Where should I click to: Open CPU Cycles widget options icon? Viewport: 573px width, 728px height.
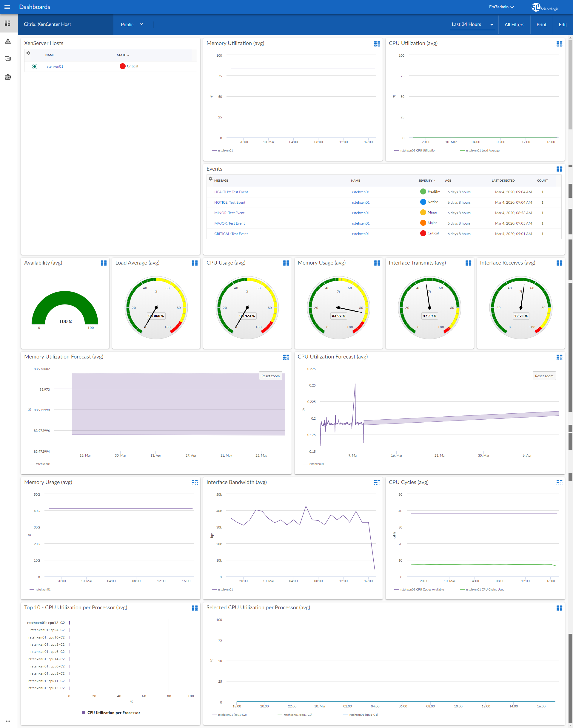pyautogui.click(x=559, y=483)
